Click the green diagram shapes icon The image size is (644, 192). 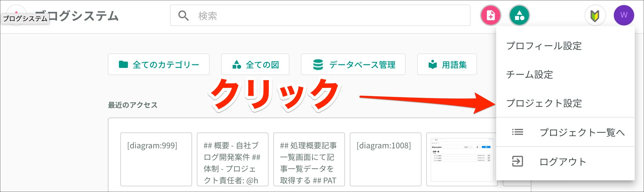[519, 15]
